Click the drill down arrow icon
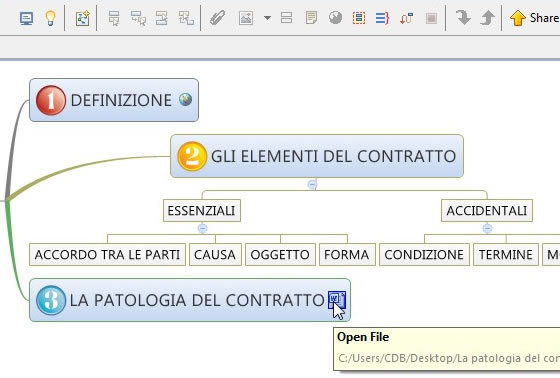The image size is (560, 378). click(463, 18)
